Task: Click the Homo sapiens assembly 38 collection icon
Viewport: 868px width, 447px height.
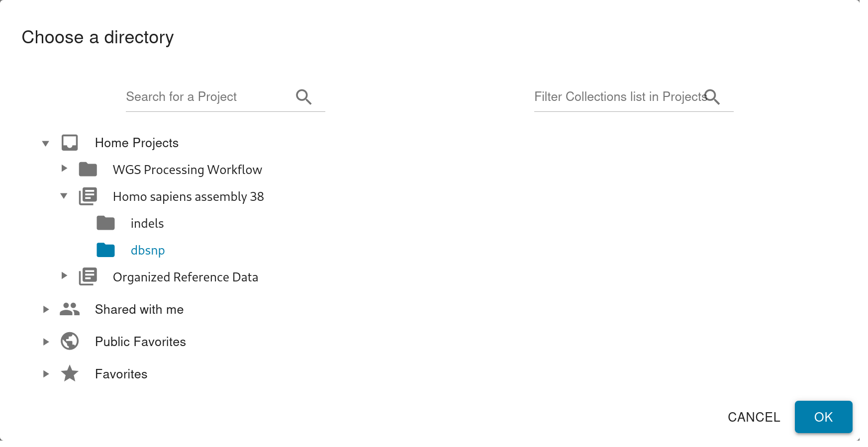Action: pos(88,196)
